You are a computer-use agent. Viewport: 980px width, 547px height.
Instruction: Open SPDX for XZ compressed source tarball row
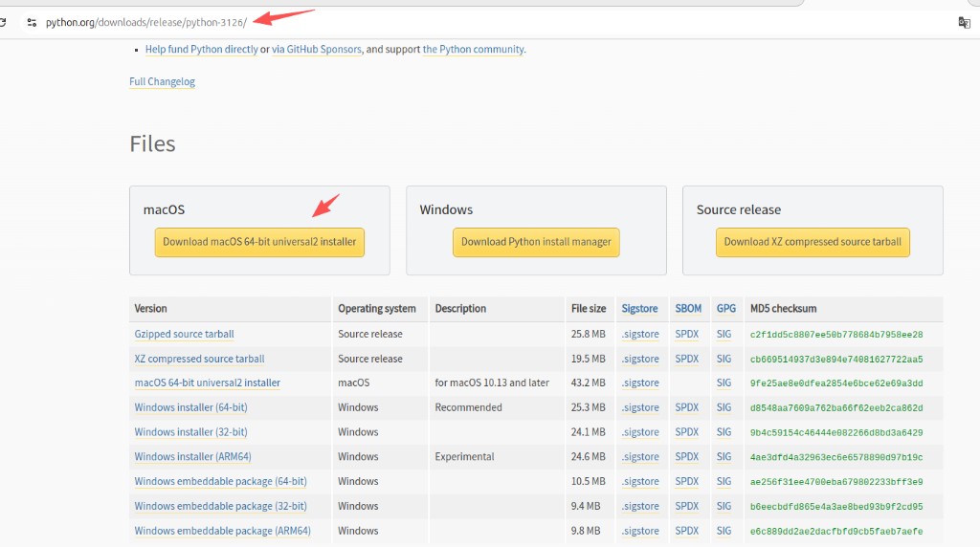pos(687,359)
